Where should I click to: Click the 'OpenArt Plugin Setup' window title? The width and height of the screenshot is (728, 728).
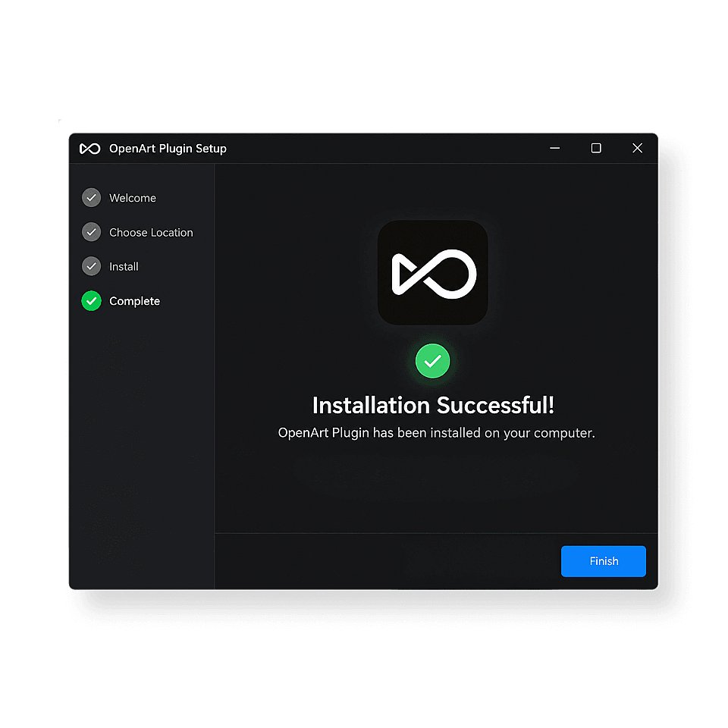pos(168,149)
